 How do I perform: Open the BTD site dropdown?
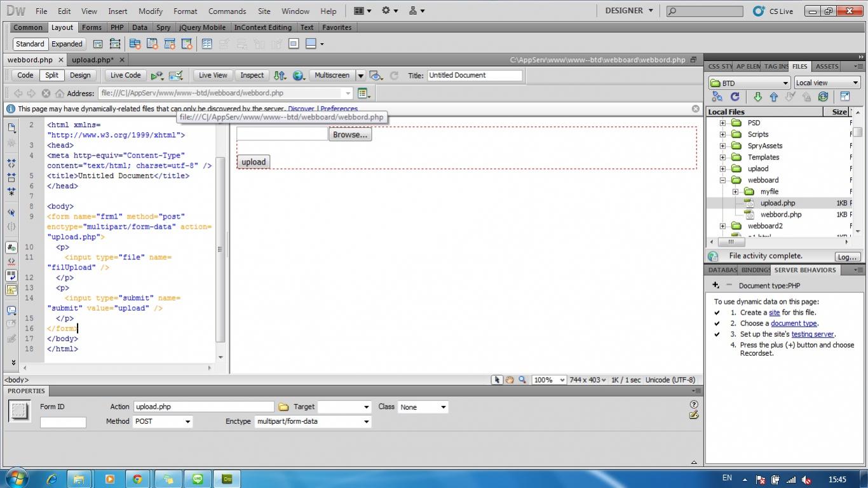pos(749,83)
